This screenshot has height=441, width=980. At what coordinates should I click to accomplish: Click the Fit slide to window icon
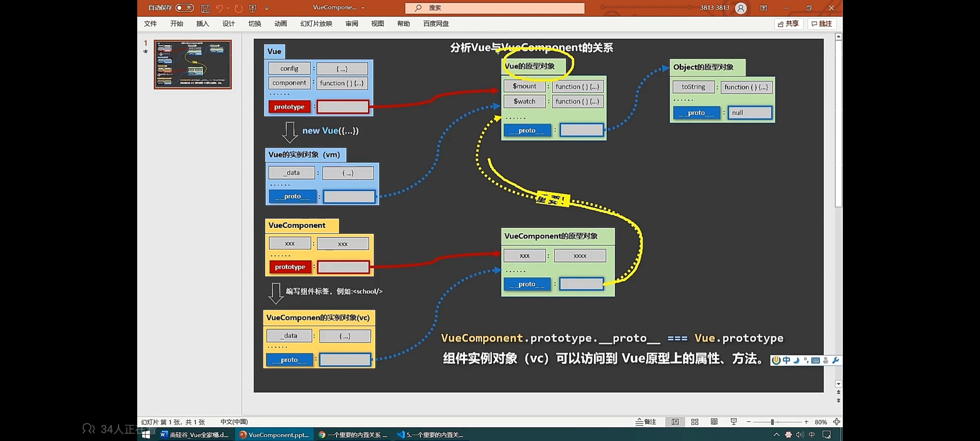coord(836,422)
